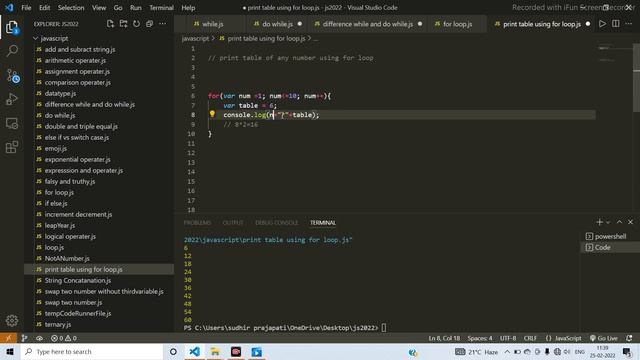
Task: Open Run and Debug view
Action: pyautogui.click(x=12, y=99)
